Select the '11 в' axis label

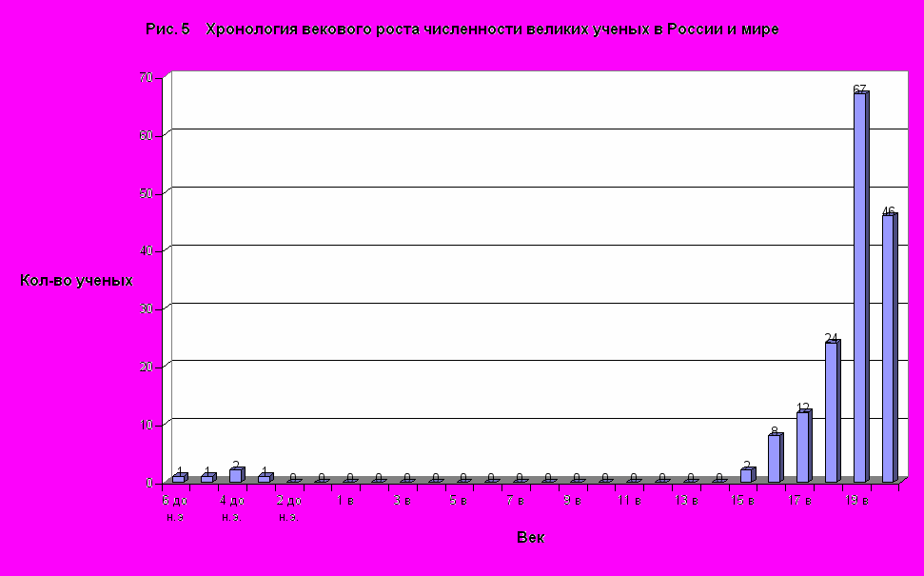point(629,500)
